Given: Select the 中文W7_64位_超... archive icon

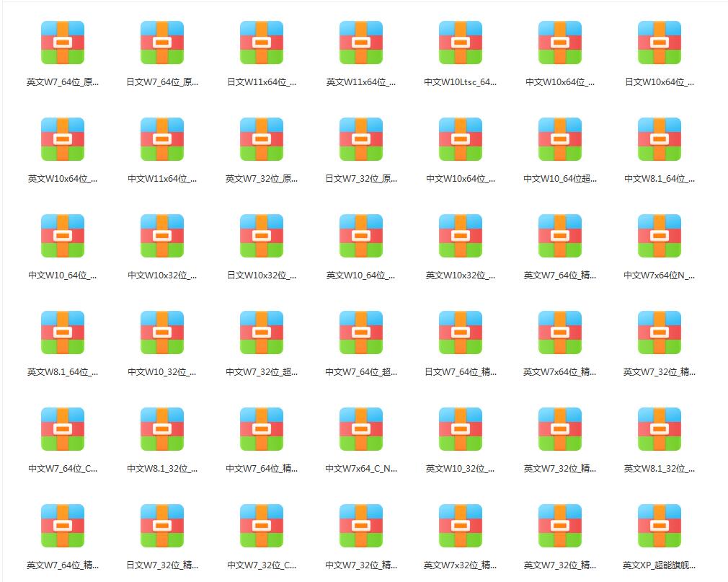Looking at the screenshot, I should [360, 332].
